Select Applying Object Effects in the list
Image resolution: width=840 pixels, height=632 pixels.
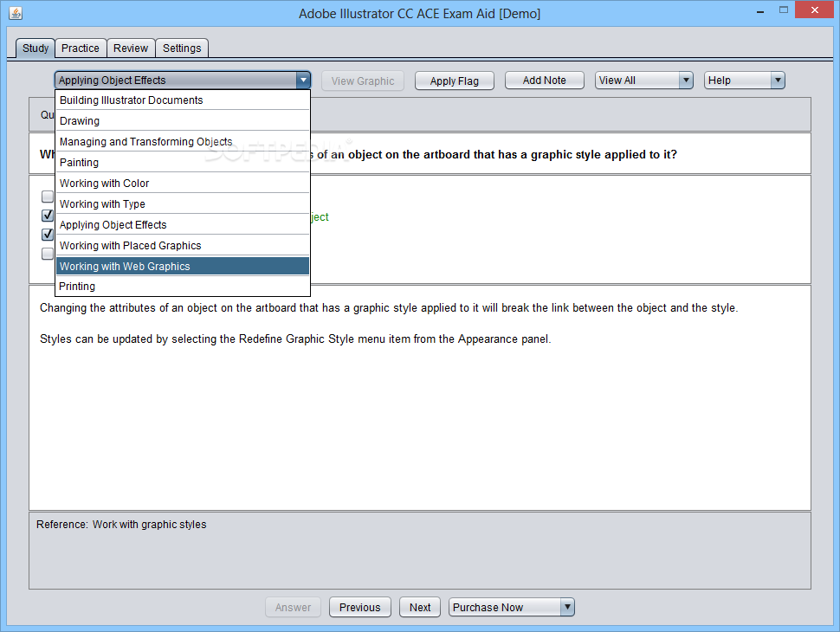pyautogui.click(x=183, y=225)
